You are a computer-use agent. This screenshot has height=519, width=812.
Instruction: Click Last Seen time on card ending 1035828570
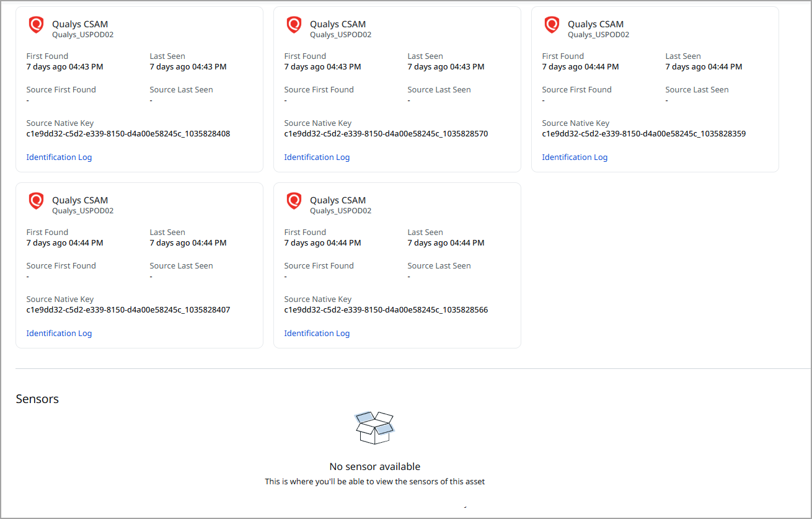(446, 67)
